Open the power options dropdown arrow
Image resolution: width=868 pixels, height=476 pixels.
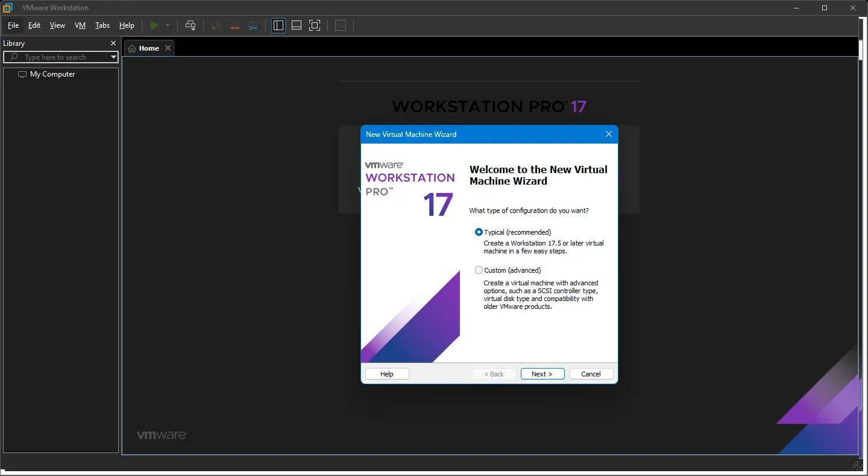click(167, 25)
